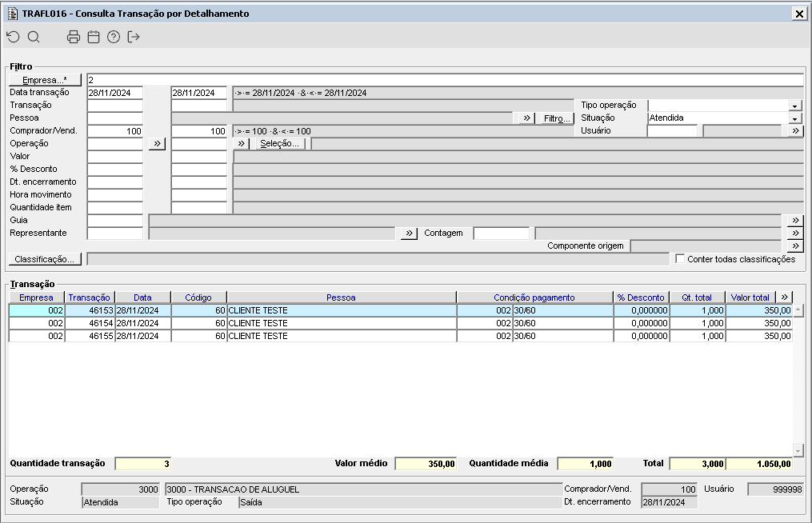
Task: Click the first Valor filter field
Action: (115, 157)
